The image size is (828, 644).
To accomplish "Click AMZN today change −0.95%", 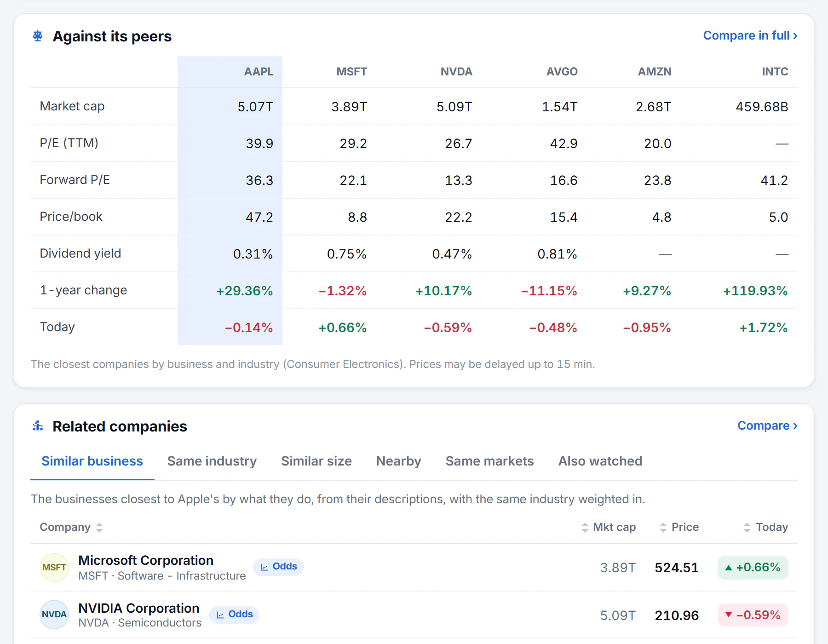I will tap(647, 328).
